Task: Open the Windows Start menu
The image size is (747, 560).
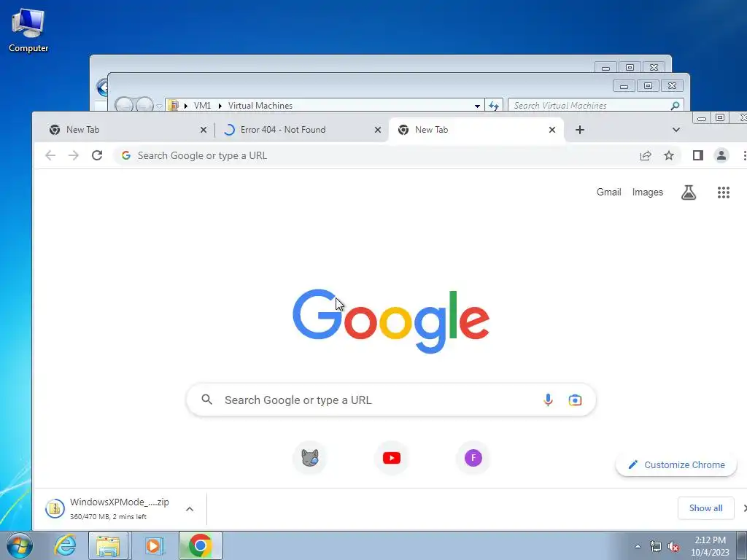Action: click(x=20, y=545)
